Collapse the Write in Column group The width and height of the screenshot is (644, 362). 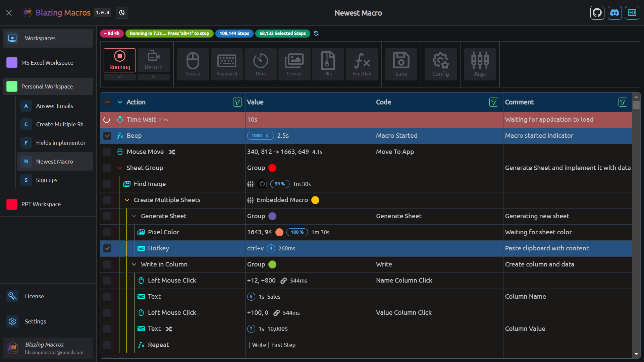134,264
